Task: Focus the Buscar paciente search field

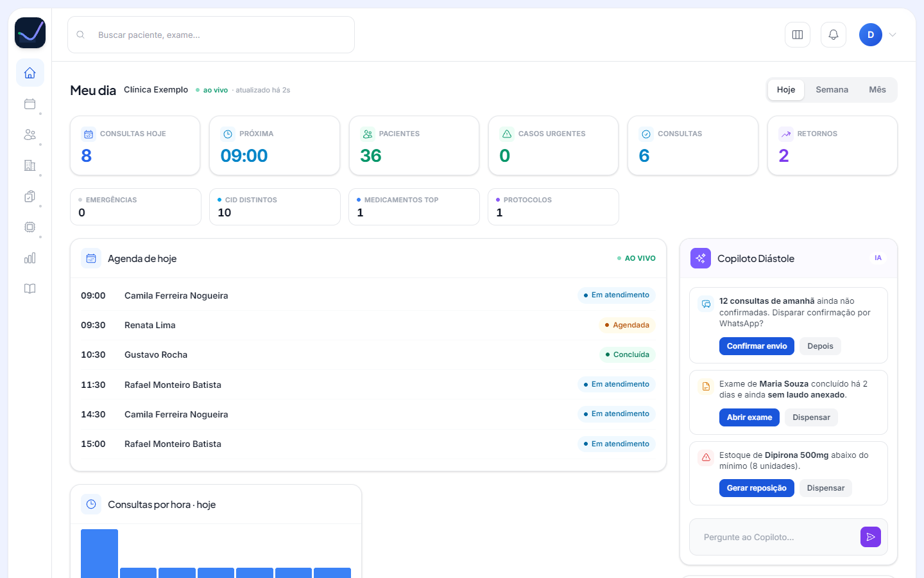Action: [211, 35]
